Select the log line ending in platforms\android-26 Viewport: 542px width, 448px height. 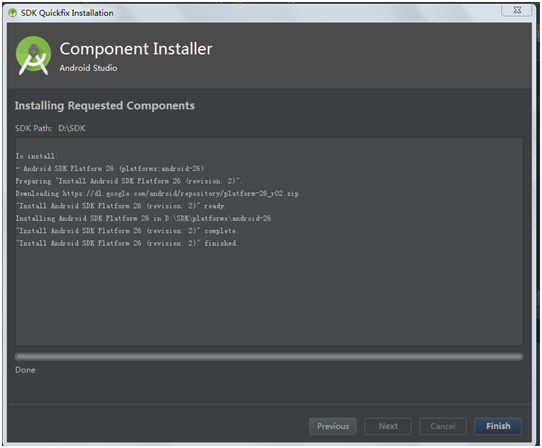tap(143, 218)
